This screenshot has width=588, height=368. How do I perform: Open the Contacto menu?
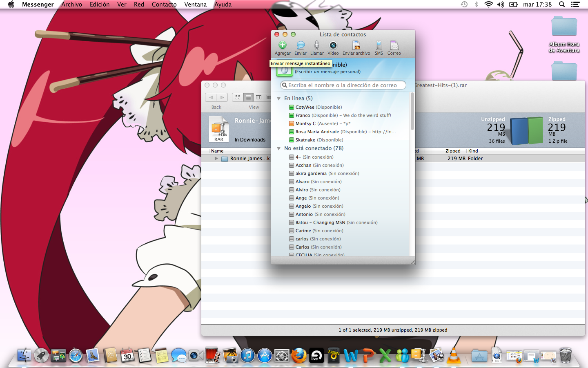tap(164, 4)
